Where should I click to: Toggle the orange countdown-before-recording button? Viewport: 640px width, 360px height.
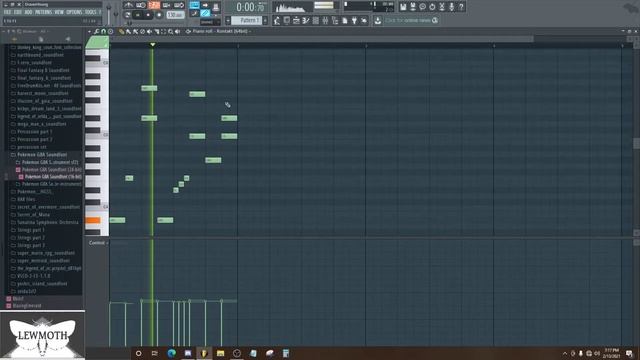click(x=154, y=5)
